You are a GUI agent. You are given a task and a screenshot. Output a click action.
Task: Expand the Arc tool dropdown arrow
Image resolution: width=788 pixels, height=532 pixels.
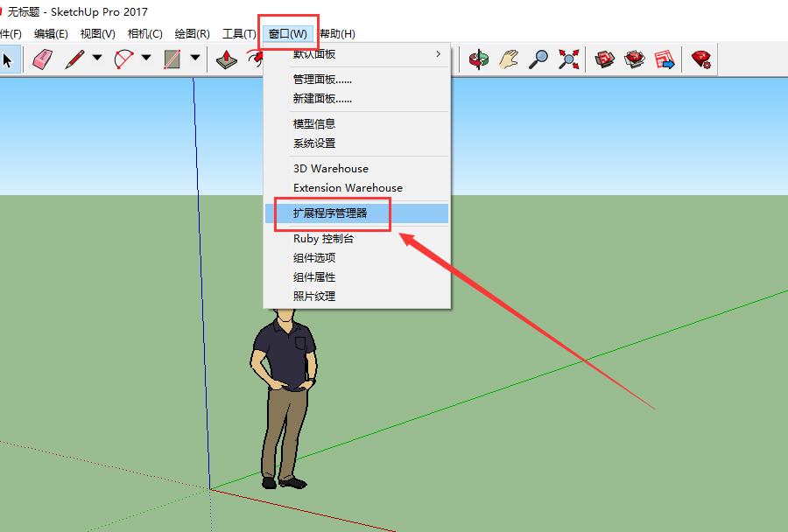[145, 58]
